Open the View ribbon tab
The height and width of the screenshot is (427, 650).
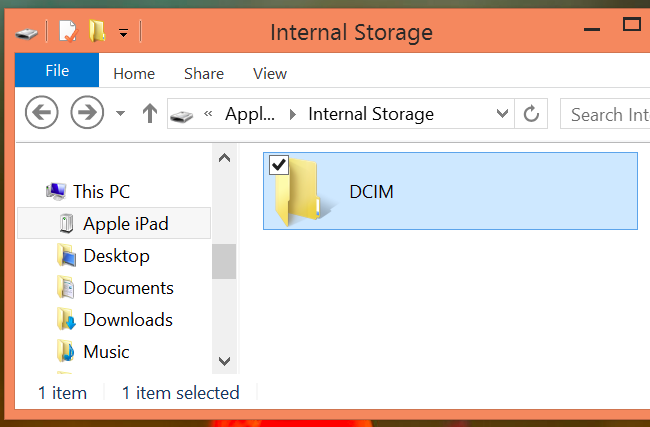coord(270,73)
